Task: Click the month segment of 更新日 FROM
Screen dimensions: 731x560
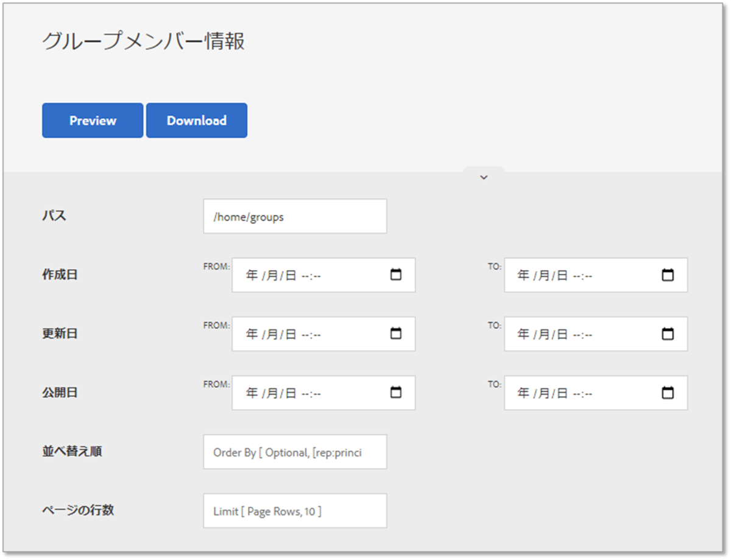Action: pos(274,334)
